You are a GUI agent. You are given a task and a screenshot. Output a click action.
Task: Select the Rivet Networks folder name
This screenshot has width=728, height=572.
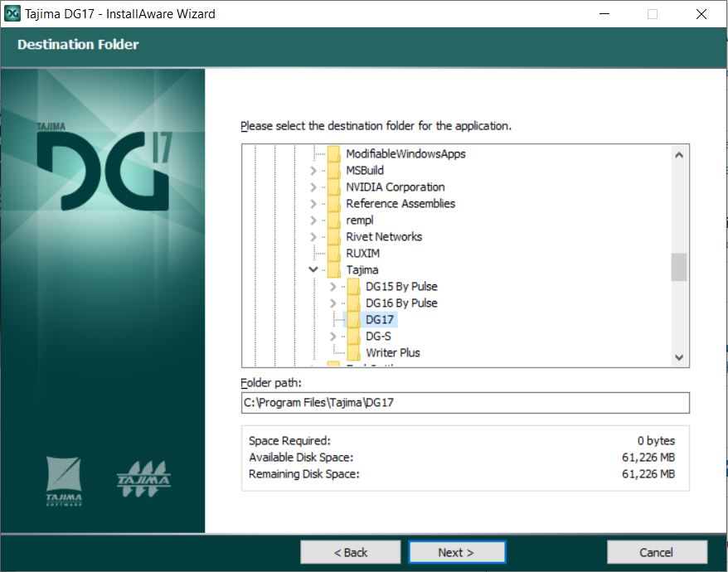tap(384, 237)
